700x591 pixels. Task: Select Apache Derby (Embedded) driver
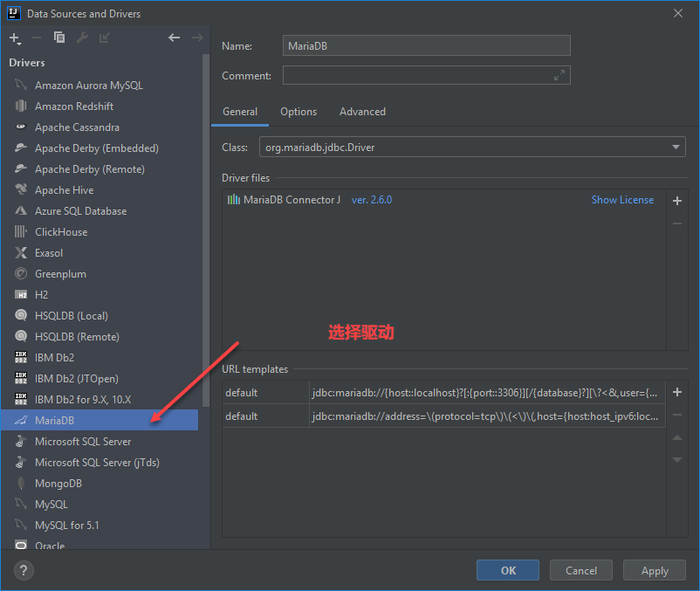[100, 148]
